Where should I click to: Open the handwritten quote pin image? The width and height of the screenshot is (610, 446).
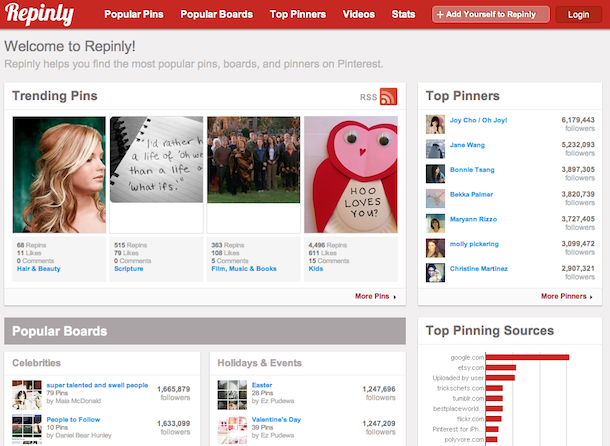(x=156, y=160)
